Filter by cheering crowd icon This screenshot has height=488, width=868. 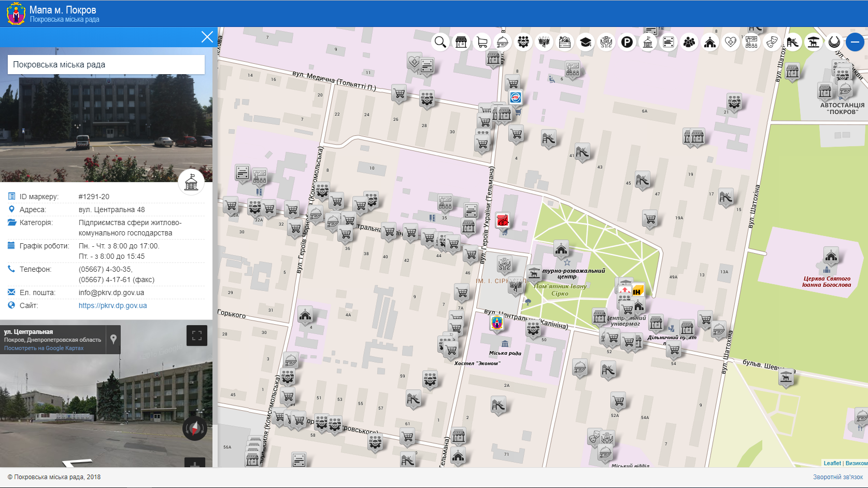coord(544,42)
